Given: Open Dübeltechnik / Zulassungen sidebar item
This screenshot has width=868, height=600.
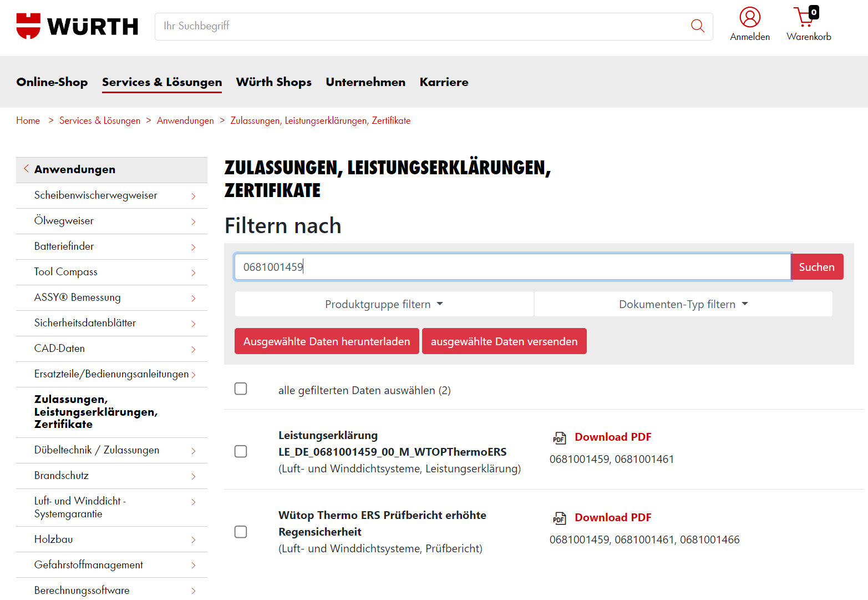Looking at the screenshot, I should pos(111,450).
